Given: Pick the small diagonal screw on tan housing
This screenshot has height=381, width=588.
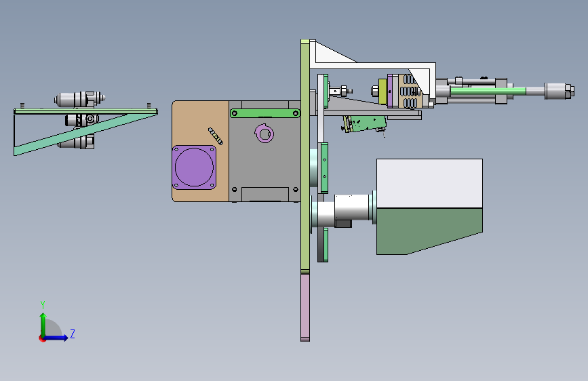Looking at the screenshot, I should 216,136.
